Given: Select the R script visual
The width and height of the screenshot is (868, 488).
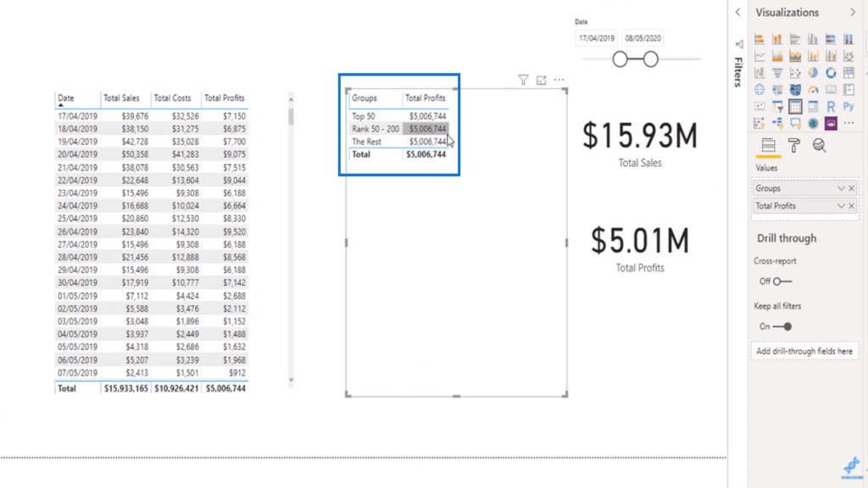Looking at the screenshot, I should (831, 106).
